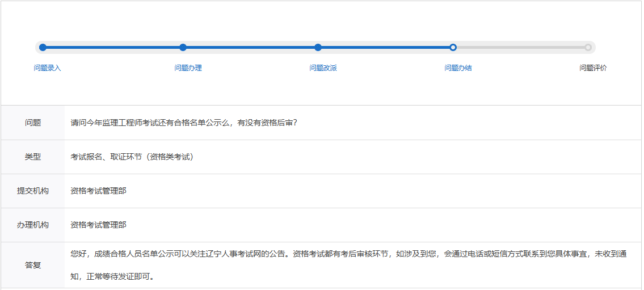Click the 问题评价 grey step dot
Screen dimensions: 644x290
click(x=588, y=47)
